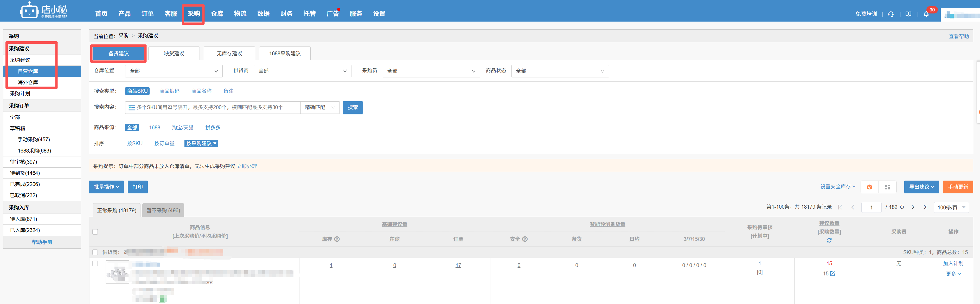Open the 100条/页 page size dropdown
Viewport: 980px width, 304px height.
click(951, 208)
